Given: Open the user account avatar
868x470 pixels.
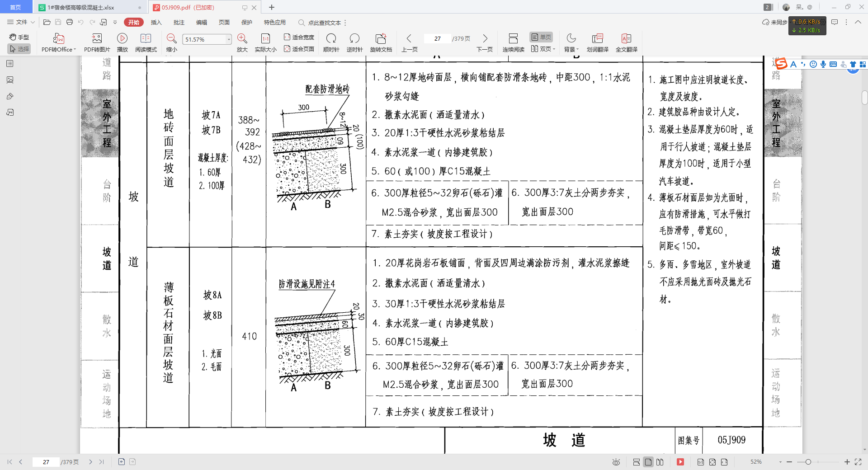Looking at the screenshot, I should click(x=786, y=7).
